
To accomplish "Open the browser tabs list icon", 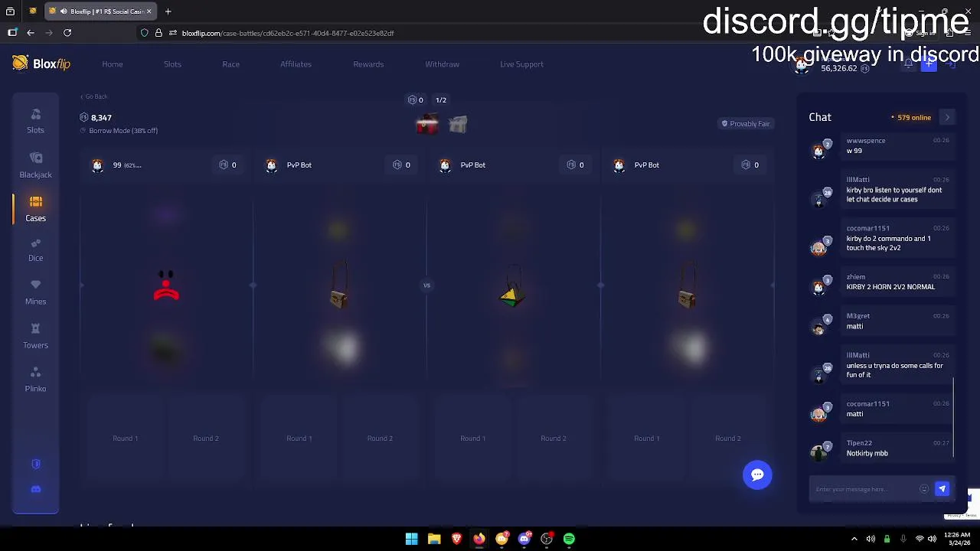I will pos(10,11).
